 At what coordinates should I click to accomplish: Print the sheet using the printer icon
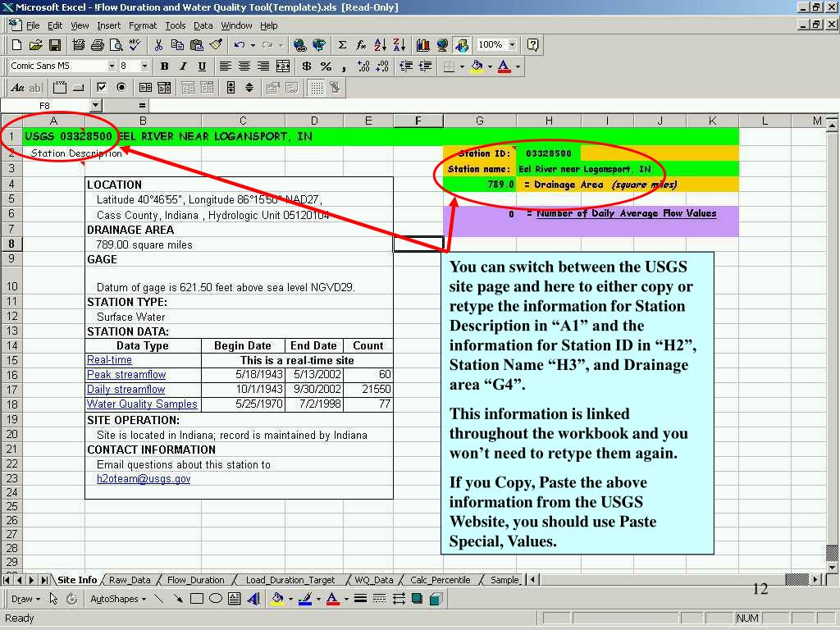(97, 45)
